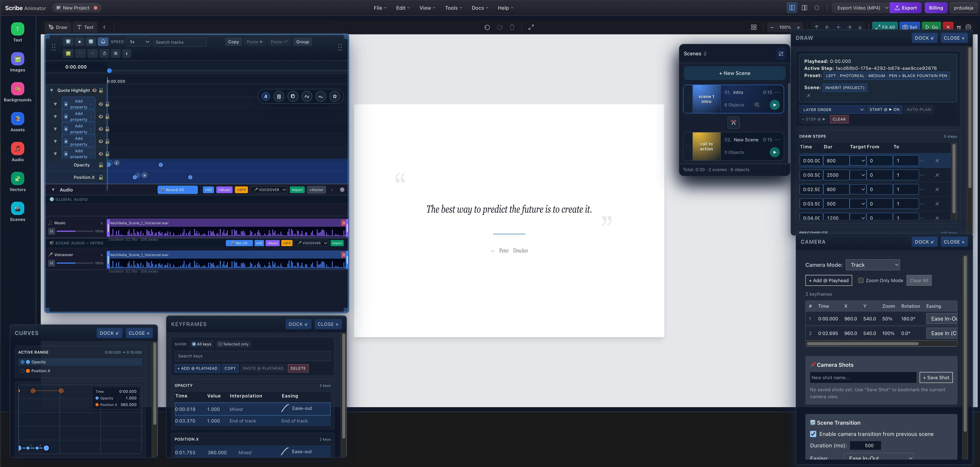The image size is (980, 467).
Task: Click the Save Shot button
Action: coord(936,378)
